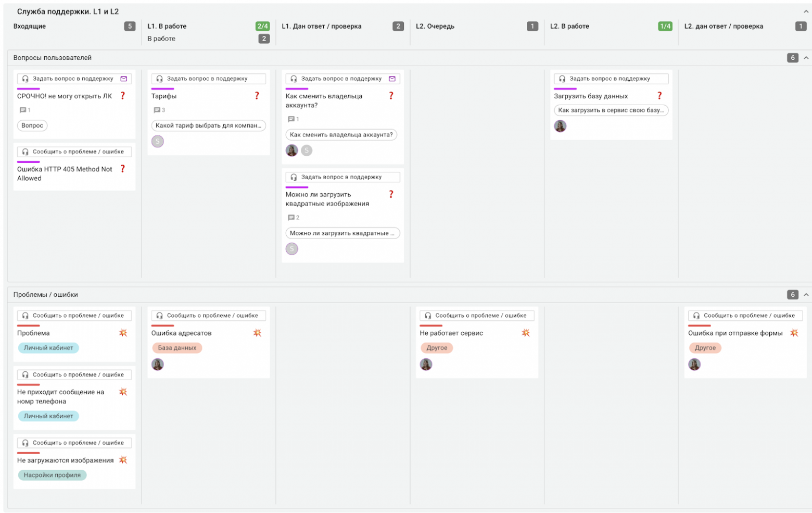
Task: Collapse the 'Служба поддержки. L1 и L2' board
Action: pyautogui.click(x=806, y=11)
